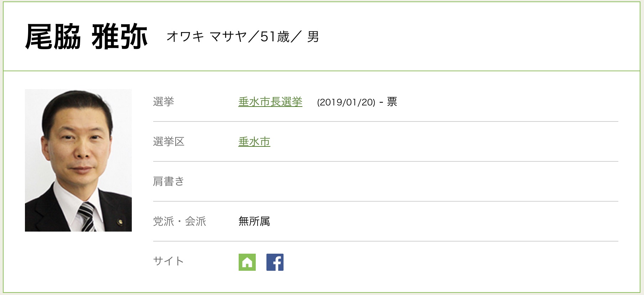Click the necktie in the portrait photo
644x295 pixels.
(x=87, y=216)
